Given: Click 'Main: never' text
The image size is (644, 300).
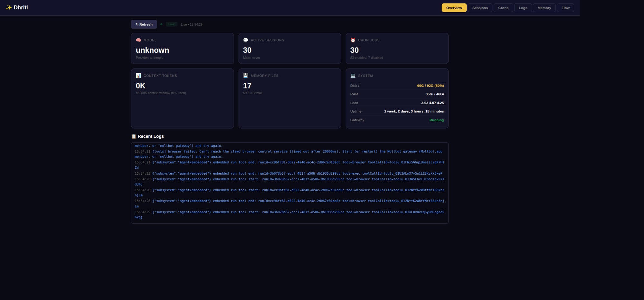Looking at the screenshot, I should coord(251,58).
